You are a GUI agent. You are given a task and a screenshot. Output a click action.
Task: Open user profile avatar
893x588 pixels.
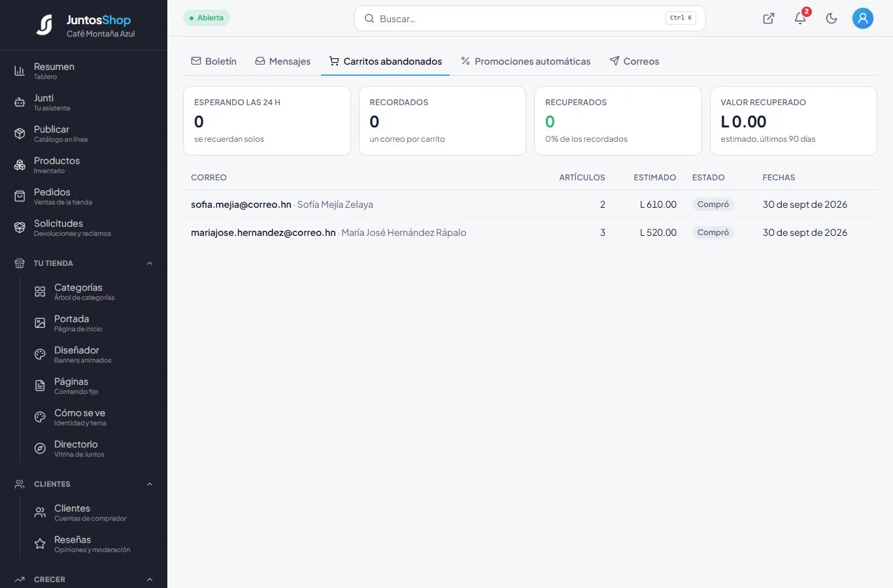[x=863, y=18]
